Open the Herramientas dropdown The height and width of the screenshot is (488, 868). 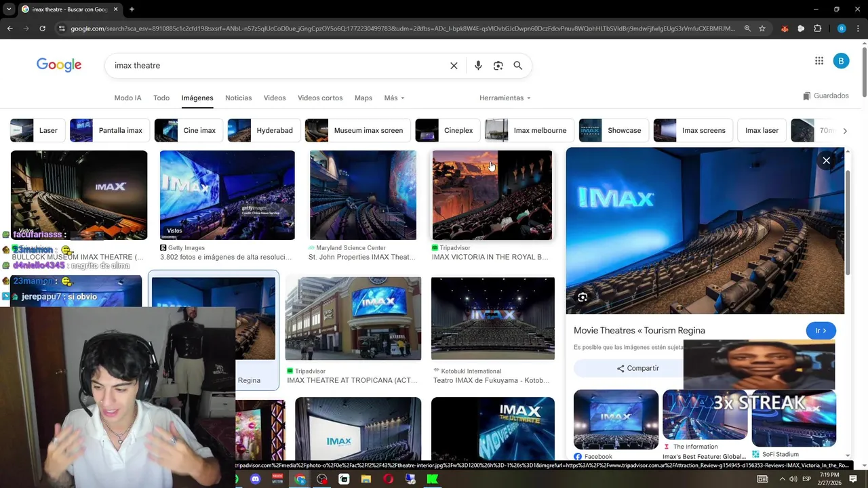coord(505,98)
